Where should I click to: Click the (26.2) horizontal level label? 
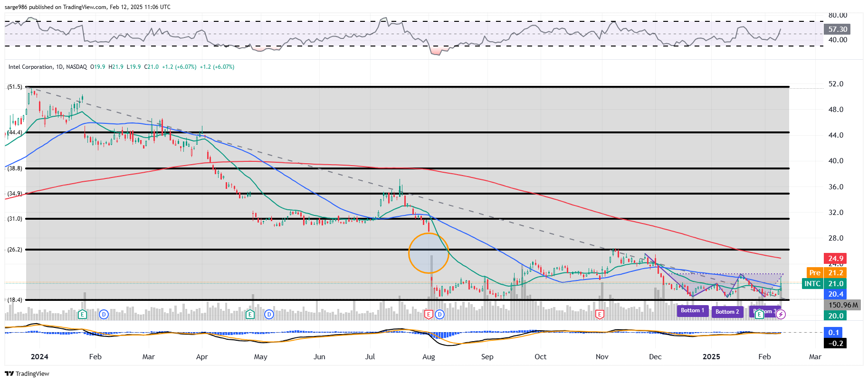pos(15,250)
